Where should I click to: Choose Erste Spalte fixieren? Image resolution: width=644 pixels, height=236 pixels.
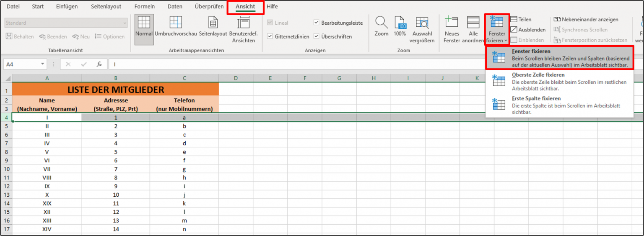(559, 105)
